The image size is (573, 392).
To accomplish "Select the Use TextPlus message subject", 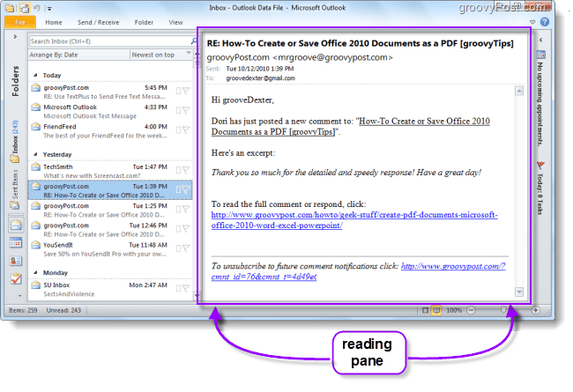I will 104,97.
